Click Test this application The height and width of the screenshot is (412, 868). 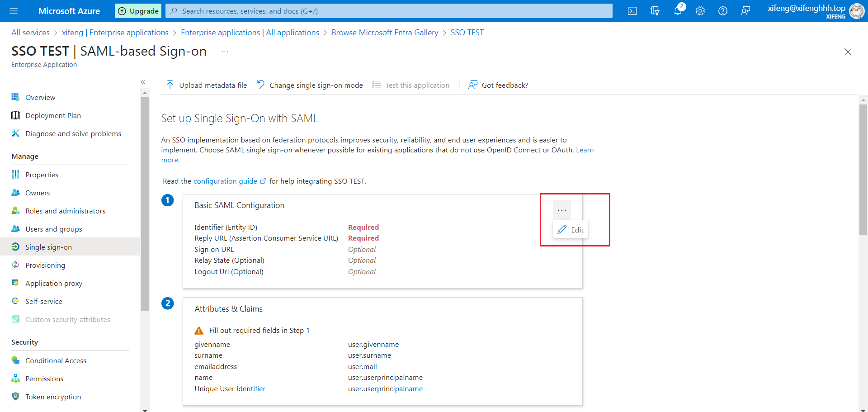411,85
